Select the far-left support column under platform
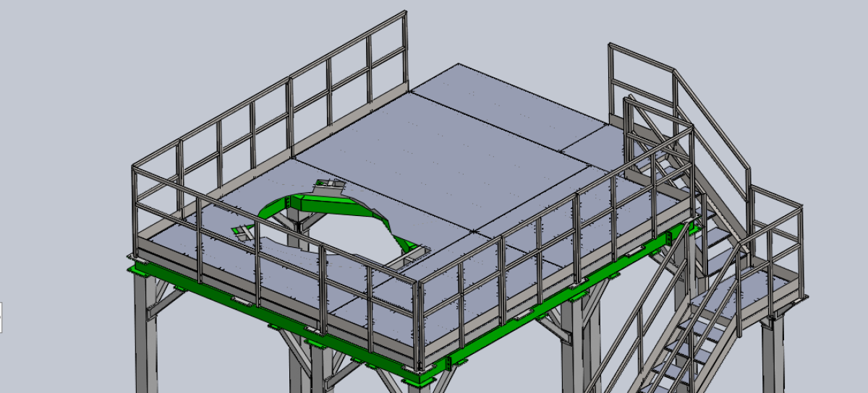The width and height of the screenshot is (868, 393). point(145,334)
